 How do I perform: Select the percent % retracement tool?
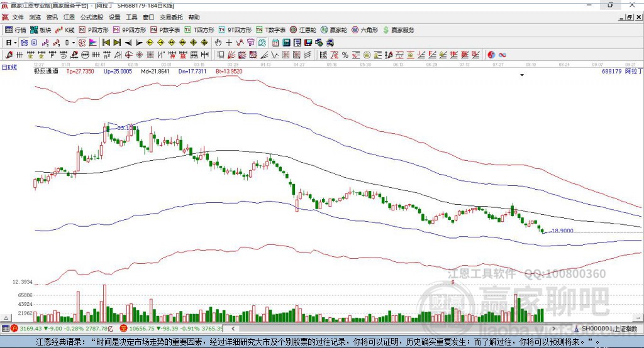point(345,55)
